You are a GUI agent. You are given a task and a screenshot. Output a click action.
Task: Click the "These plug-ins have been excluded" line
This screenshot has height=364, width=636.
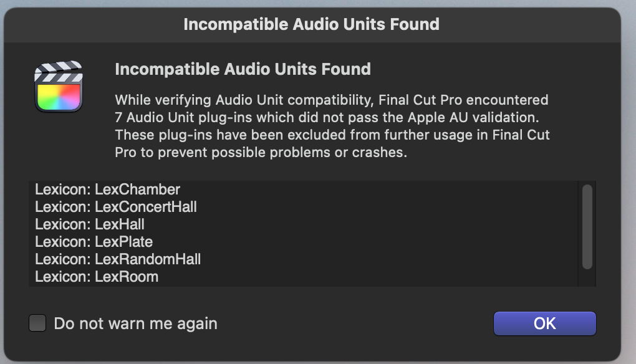point(332,135)
